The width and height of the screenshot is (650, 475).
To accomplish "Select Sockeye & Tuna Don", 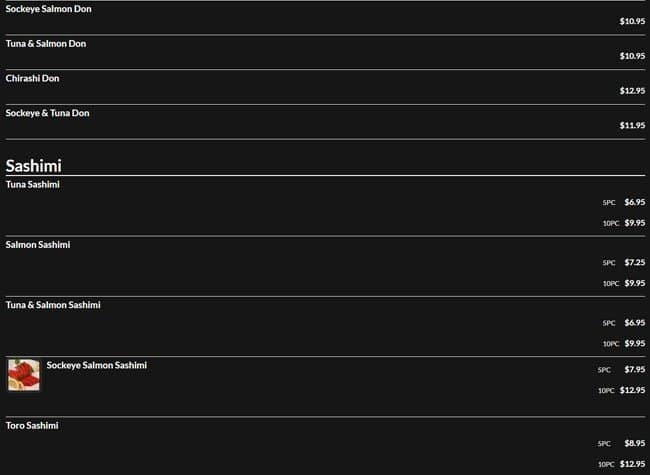I will point(47,113).
